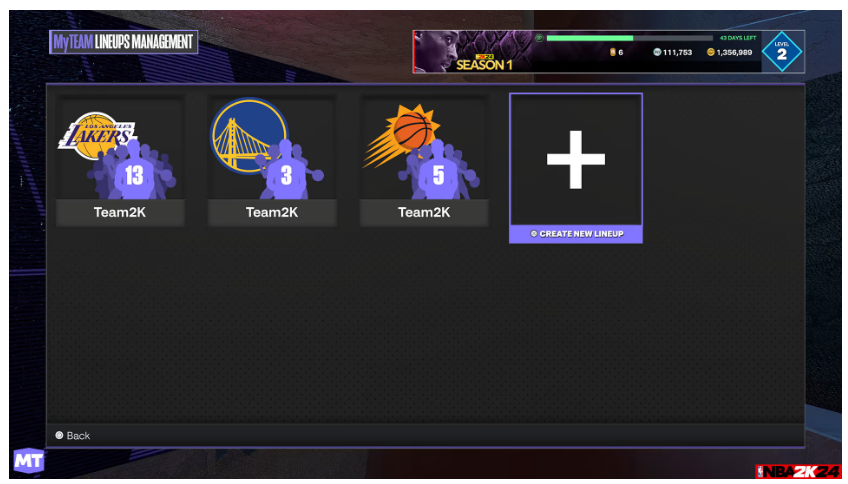Click the 3-player silhouette badge
Image resolution: width=848 pixels, height=484 pixels.
(286, 169)
